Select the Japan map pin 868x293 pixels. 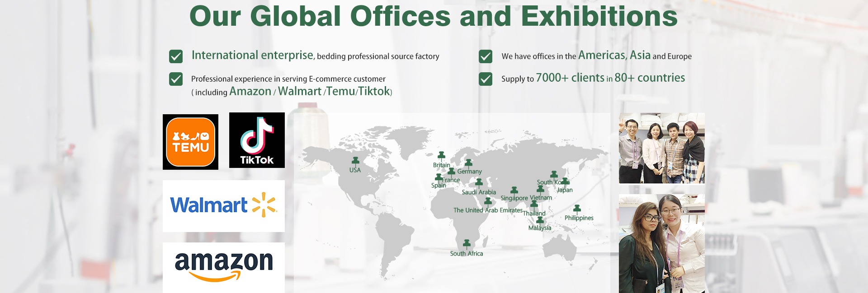[565, 181]
